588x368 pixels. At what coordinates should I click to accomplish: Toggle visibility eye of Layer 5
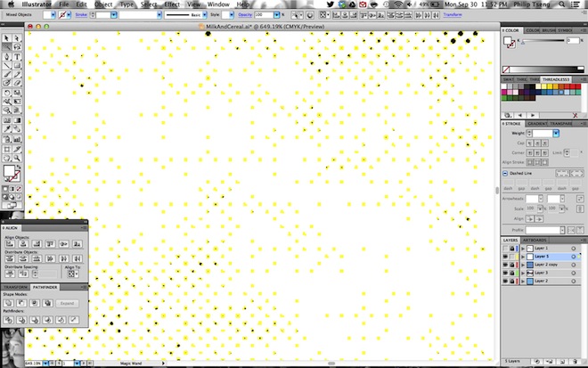[505, 257]
